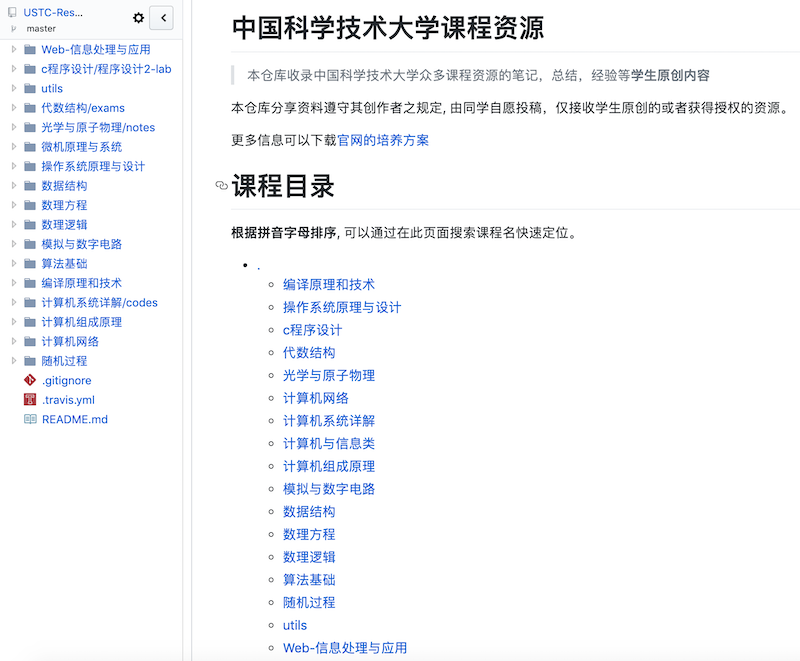The width and height of the screenshot is (800, 661).
Task: Collapse the sidebar with the arrow button
Action: click(161, 18)
